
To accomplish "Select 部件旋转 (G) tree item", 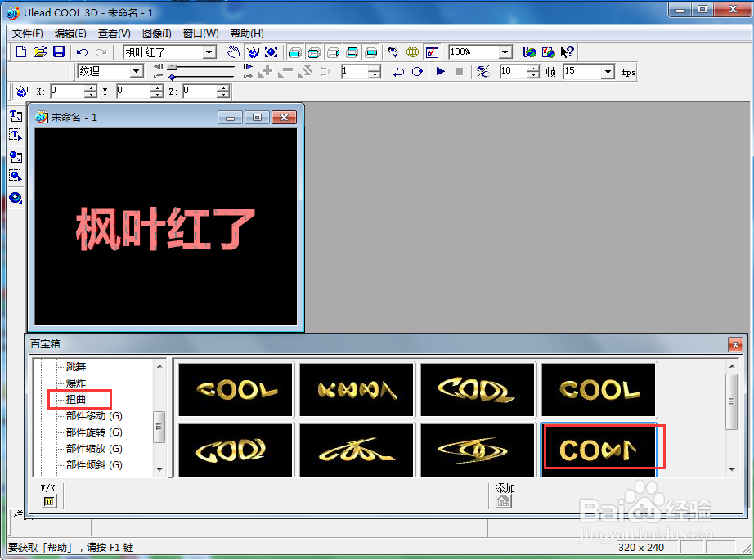I will click(94, 432).
